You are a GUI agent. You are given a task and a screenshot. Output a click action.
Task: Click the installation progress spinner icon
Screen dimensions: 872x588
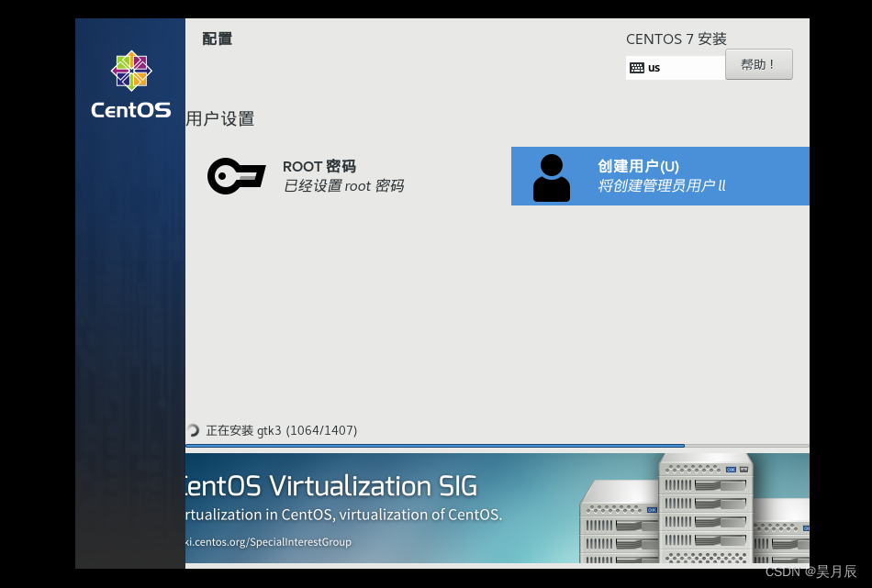click(x=193, y=430)
